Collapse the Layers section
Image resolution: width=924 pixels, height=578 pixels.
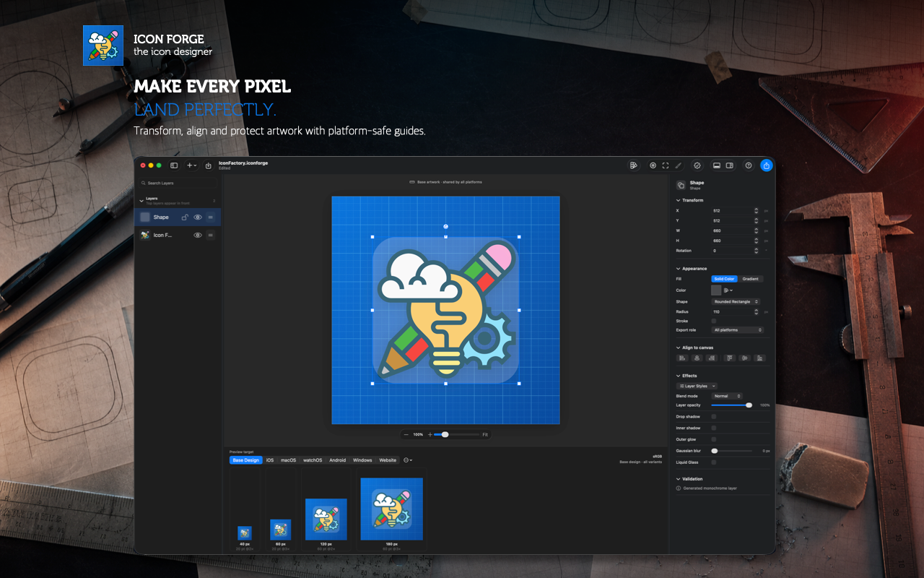pyautogui.click(x=140, y=200)
